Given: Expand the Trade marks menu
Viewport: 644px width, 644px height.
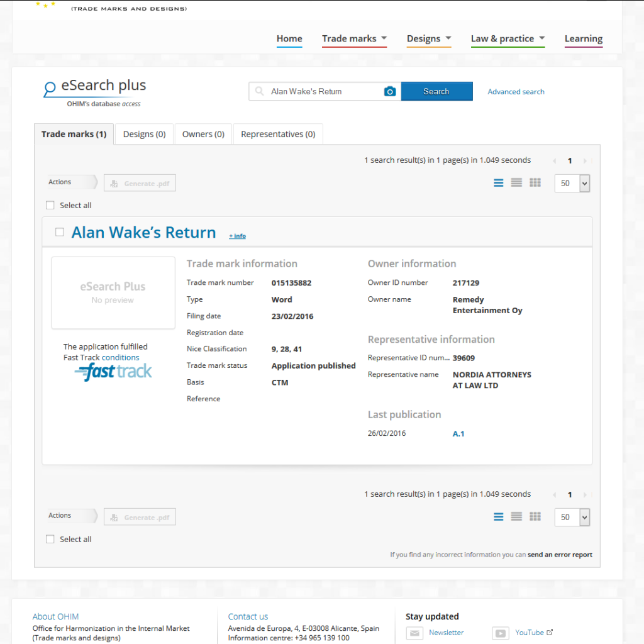Looking at the screenshot, I should (x=354, y=39).
